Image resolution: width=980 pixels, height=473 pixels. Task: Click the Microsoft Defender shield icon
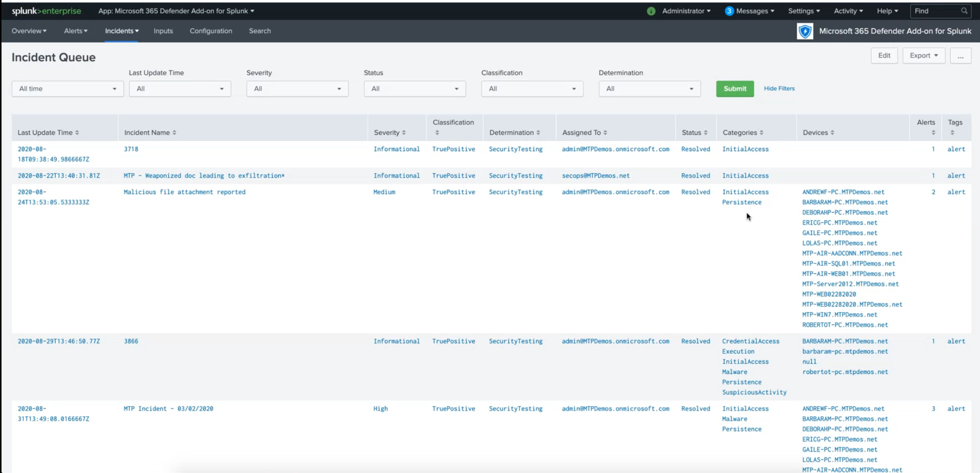pos(805,31)
